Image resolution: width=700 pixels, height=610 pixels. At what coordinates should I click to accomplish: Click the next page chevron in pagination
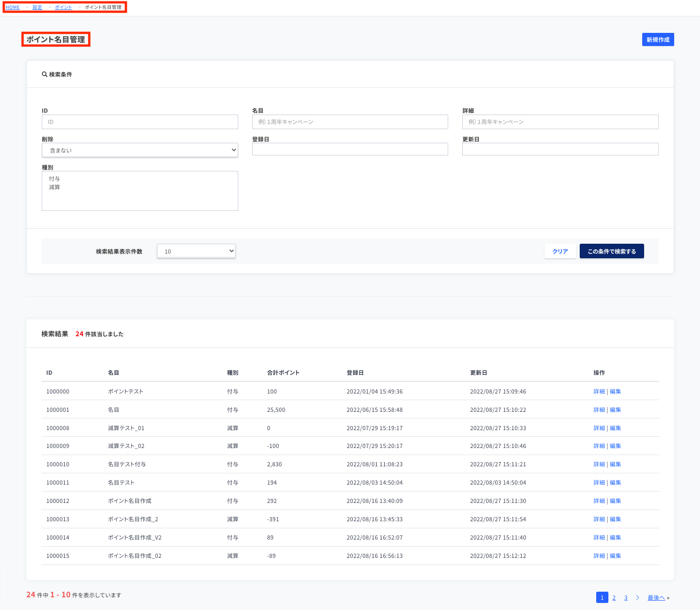click(x=638, y=598)
